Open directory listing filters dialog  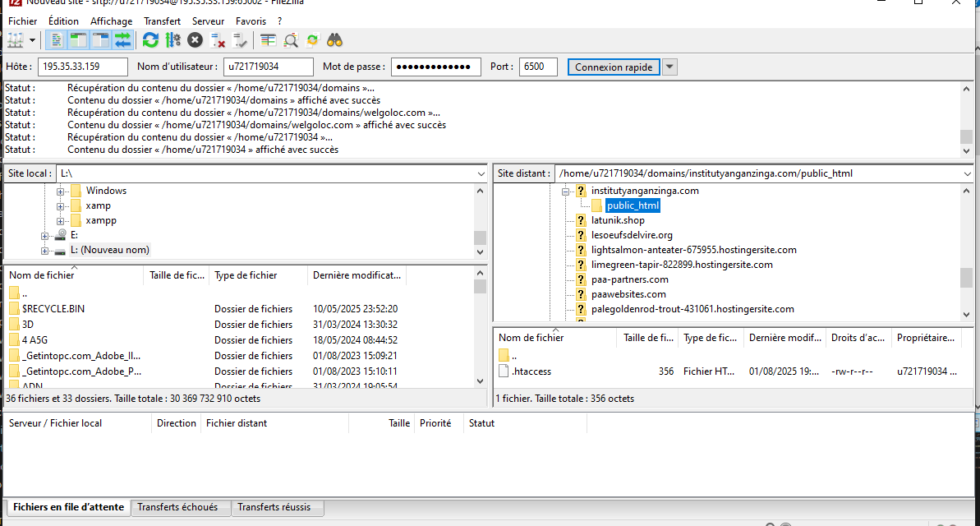[x=268, y=39]
